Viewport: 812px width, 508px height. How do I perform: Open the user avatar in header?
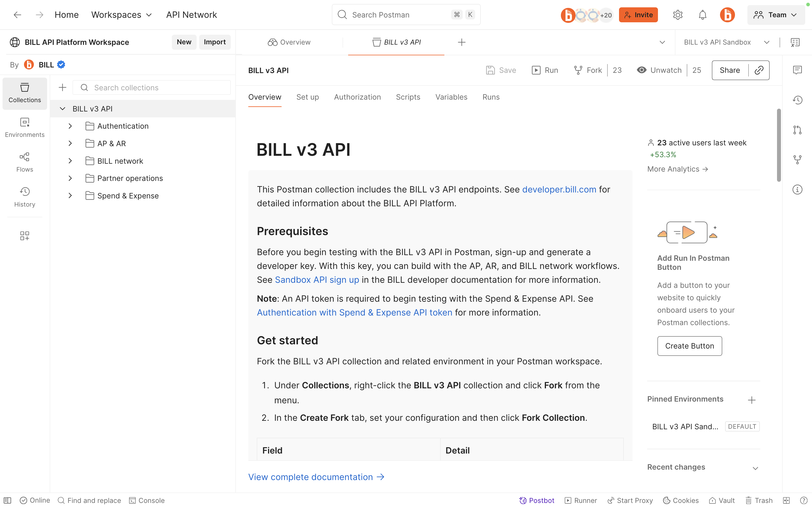click(x=727, y=15)
